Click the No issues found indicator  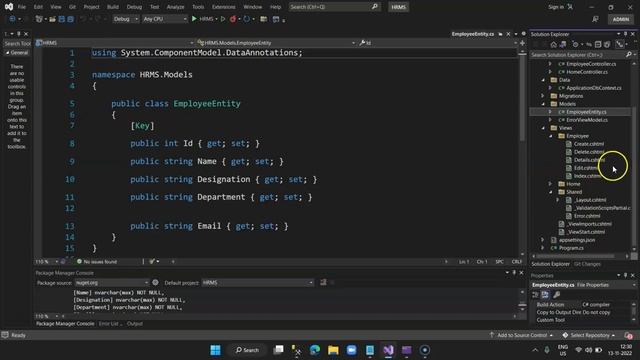[97, 262]
